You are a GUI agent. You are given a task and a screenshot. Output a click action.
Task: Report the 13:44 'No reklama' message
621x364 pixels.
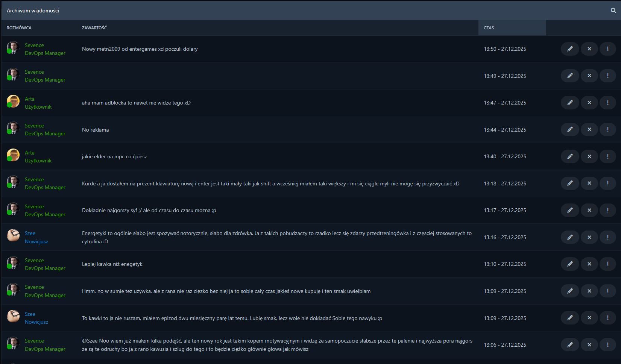607,129
